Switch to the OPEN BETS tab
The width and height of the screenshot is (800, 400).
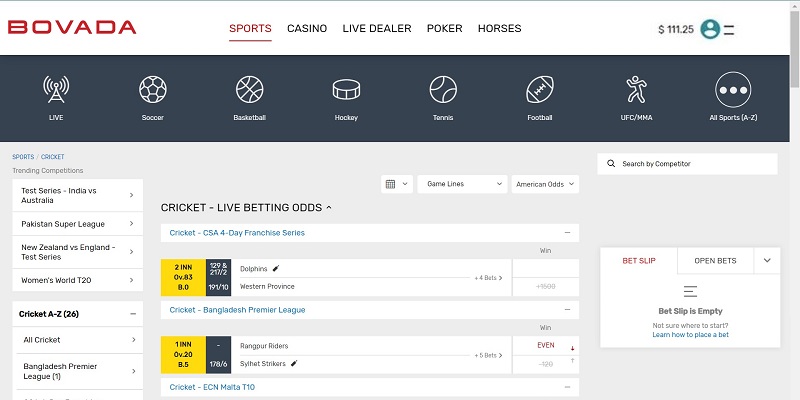point(715,261)
